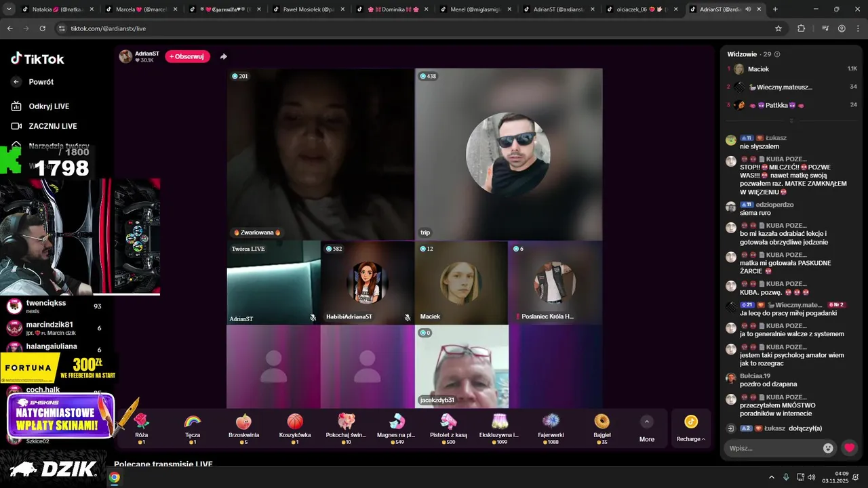This screenshot has height=488, width=868.
Task: Click the Maciek guest tile in grid
Action: pyautogui.click(x=461, y=283)
